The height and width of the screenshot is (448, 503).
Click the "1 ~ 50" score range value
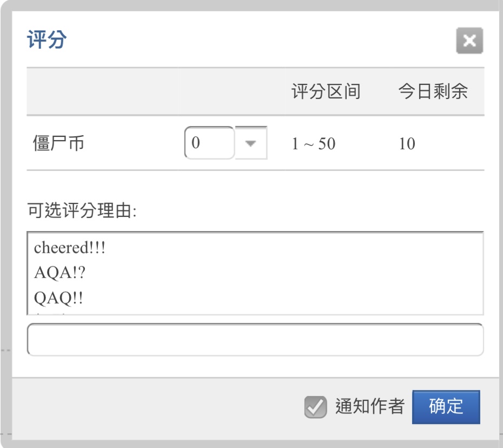coord(314,144)
